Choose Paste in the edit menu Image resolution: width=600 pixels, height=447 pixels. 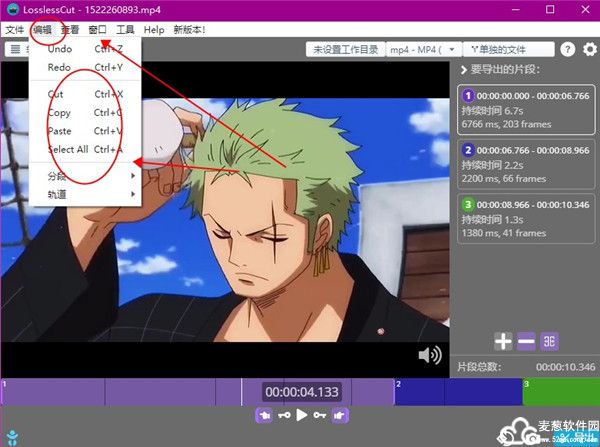[85, 131]
